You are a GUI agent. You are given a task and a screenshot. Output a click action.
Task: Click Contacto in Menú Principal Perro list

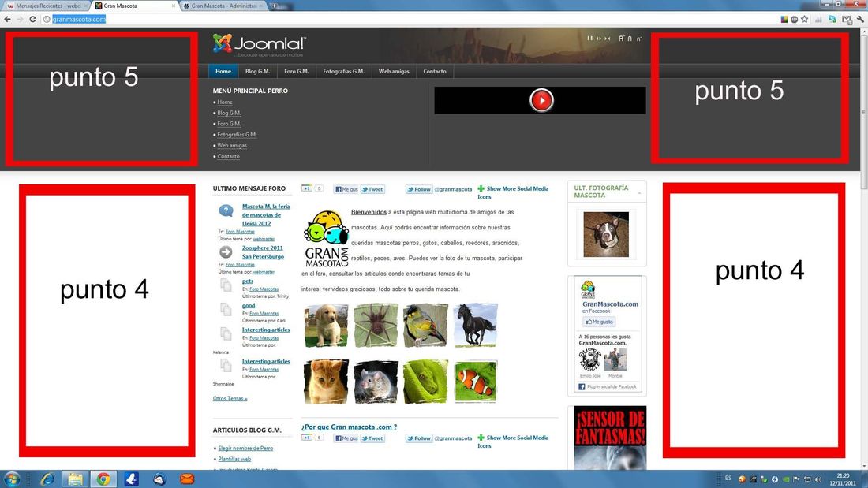228,157
